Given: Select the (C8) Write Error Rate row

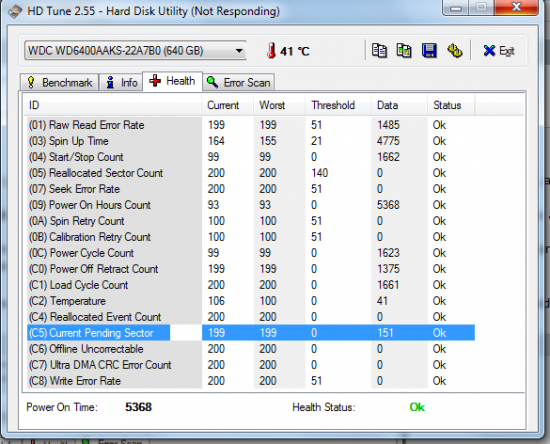Looking at the screenshot, I should (251, 381).
